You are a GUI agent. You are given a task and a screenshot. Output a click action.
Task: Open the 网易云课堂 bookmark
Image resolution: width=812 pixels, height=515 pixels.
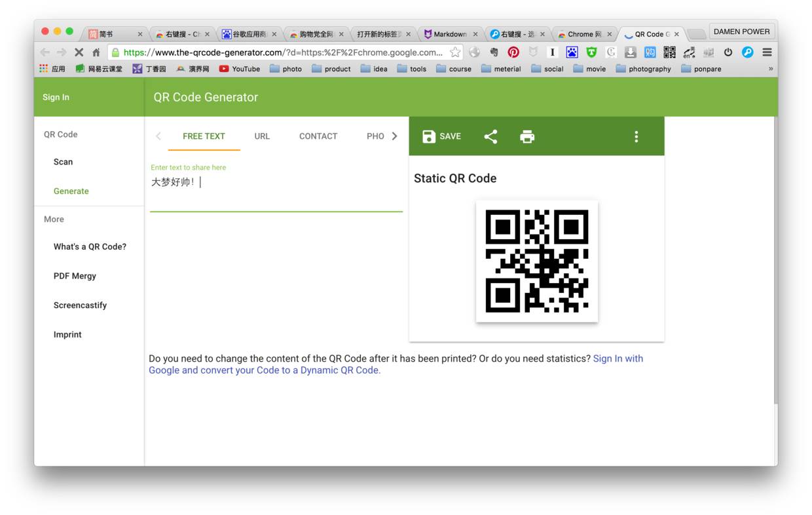coord(98,69)
